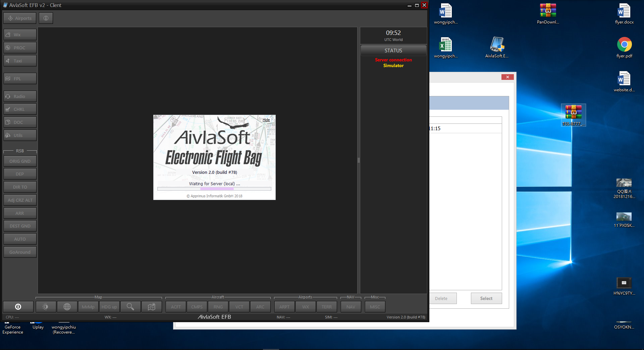Click the SIM: --- status entry

(331, 317)
